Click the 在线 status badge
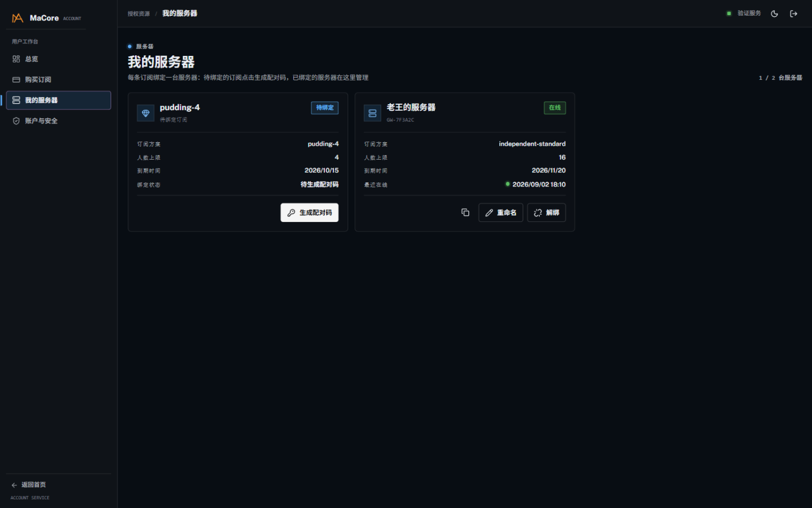The height and width of the screenshot is (508, 812). (x=555, y=108)
